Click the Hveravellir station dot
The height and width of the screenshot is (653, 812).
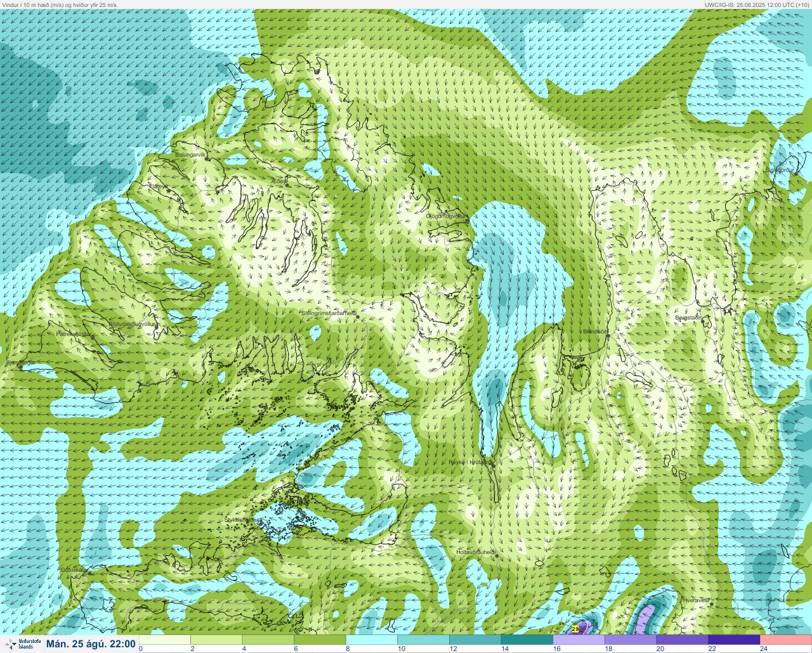click(711, 604)
